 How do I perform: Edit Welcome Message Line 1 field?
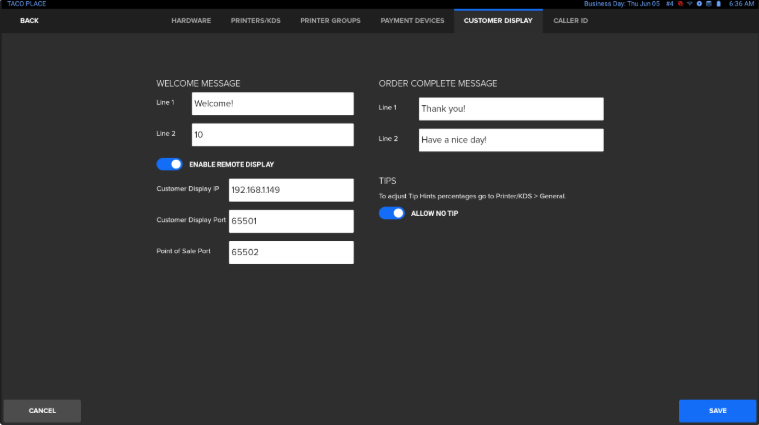coord(272,104)
